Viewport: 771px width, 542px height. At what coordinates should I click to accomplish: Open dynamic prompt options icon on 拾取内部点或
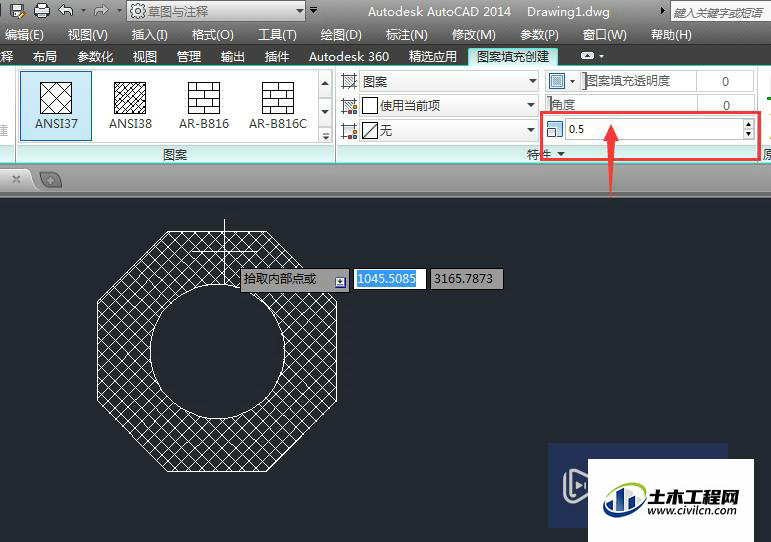point(340,282)
